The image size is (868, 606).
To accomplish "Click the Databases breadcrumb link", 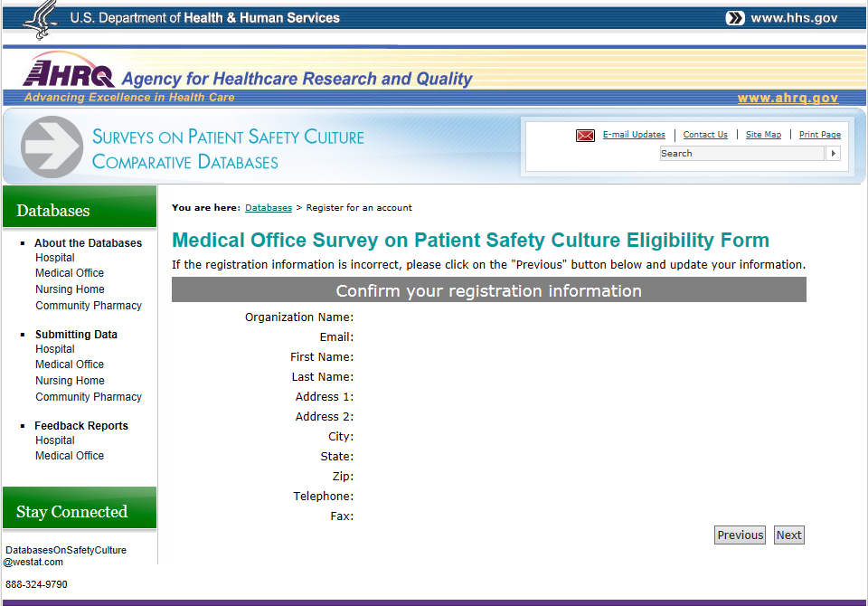I will (x=269, y=208).
